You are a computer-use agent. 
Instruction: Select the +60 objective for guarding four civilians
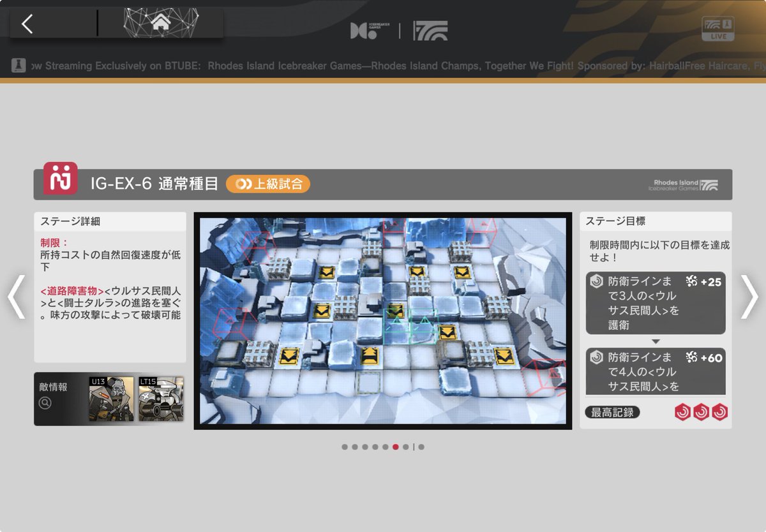tap(656, 371)
